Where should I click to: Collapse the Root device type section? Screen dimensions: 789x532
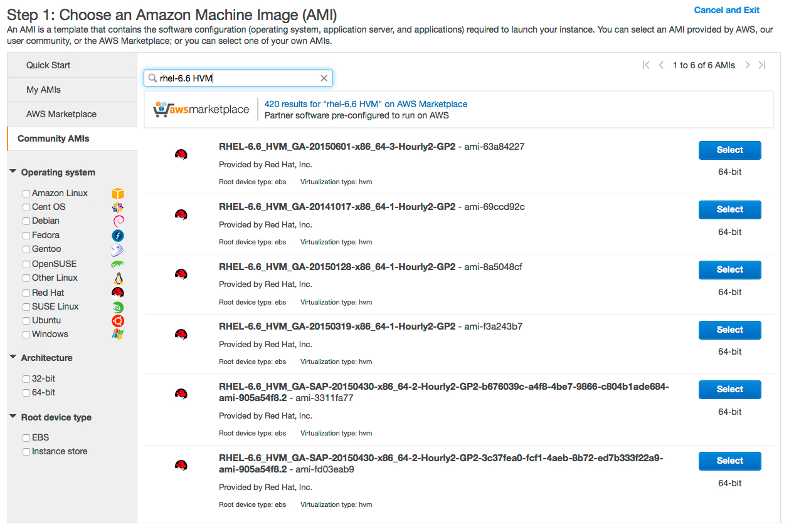[x=13, y=417]
